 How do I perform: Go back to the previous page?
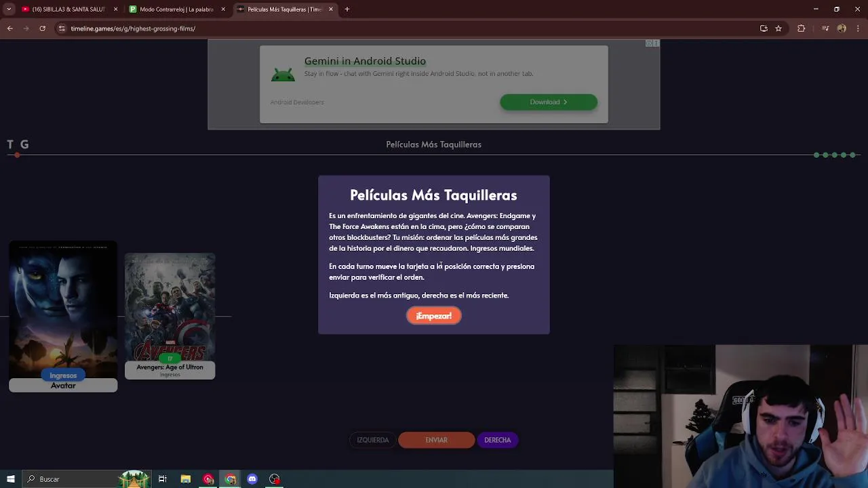pyautogui.click(x=10, y=28)
